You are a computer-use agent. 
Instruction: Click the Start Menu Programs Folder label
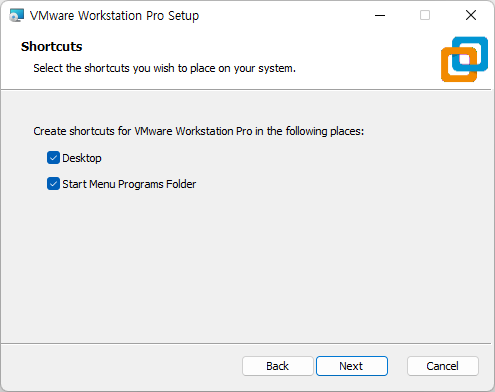tap(129, 184)
